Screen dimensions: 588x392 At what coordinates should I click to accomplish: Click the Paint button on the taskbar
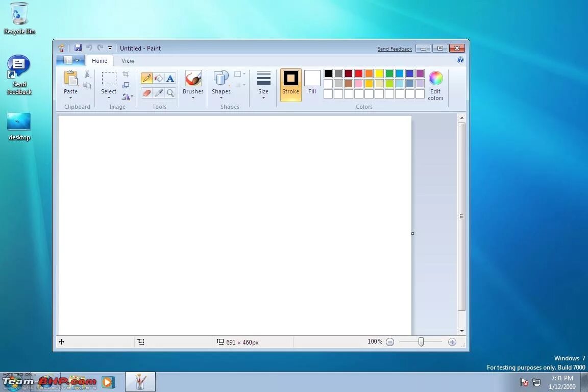coord(140,382)
